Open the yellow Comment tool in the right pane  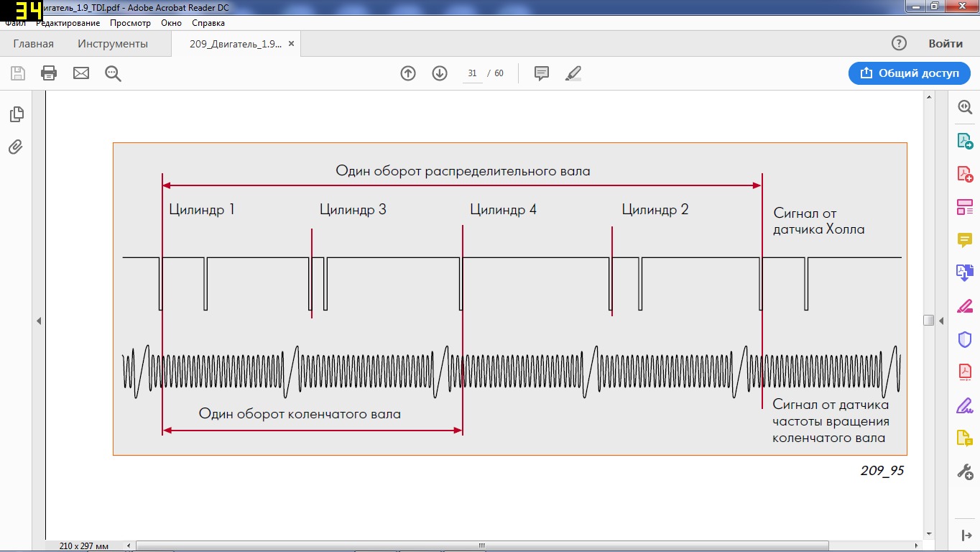tap(964, 240)
